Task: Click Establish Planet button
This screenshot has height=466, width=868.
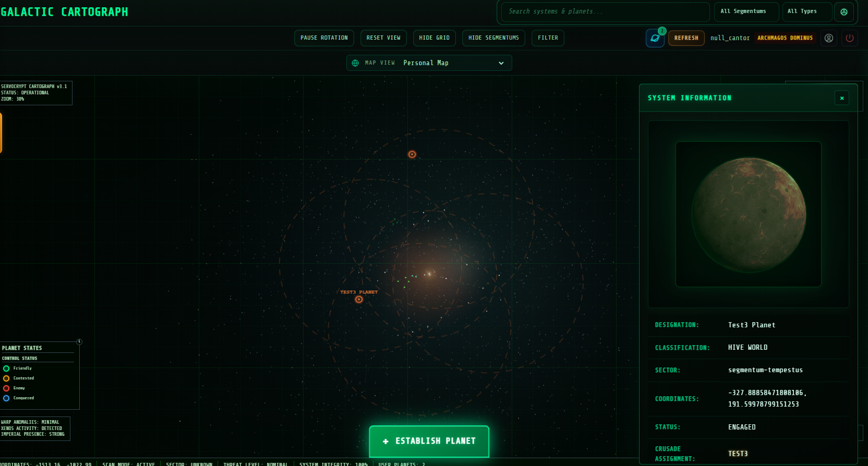Action: (429, 442)
